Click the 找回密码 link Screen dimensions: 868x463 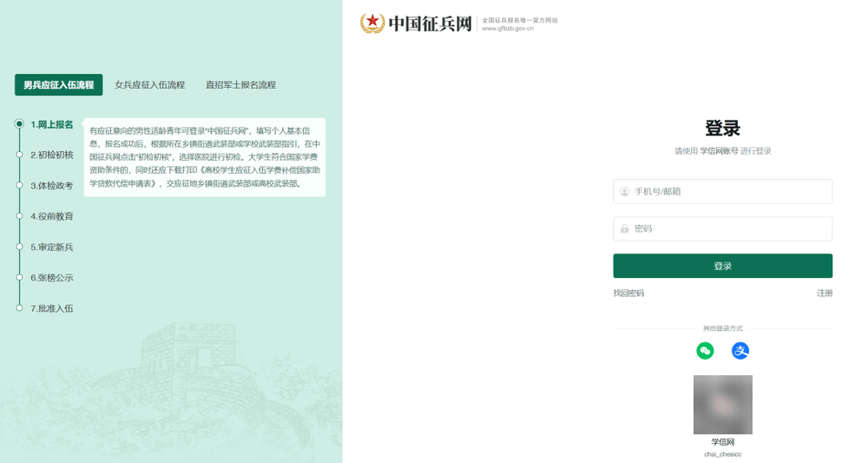[x=628, y=294]
